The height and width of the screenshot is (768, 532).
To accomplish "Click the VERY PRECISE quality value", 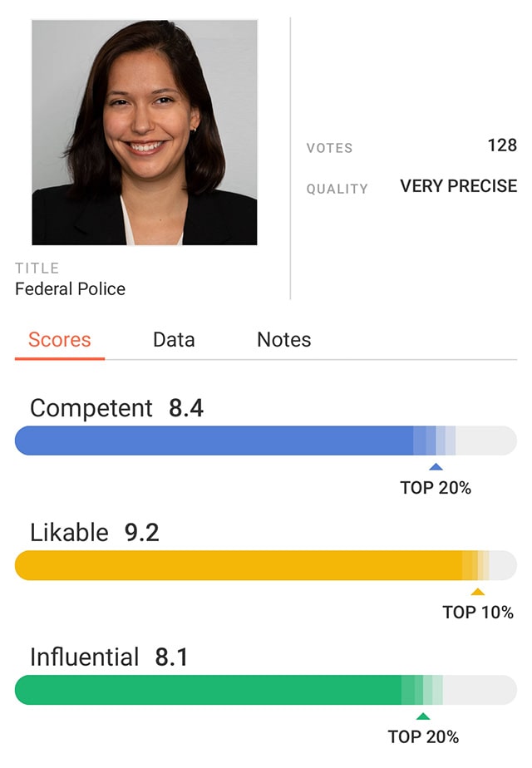I will [459, 186].
